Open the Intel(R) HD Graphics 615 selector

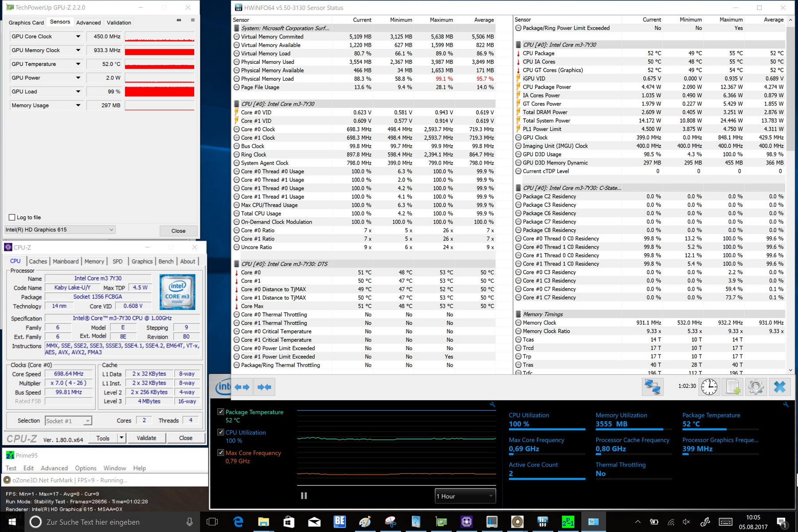point(60,230)
